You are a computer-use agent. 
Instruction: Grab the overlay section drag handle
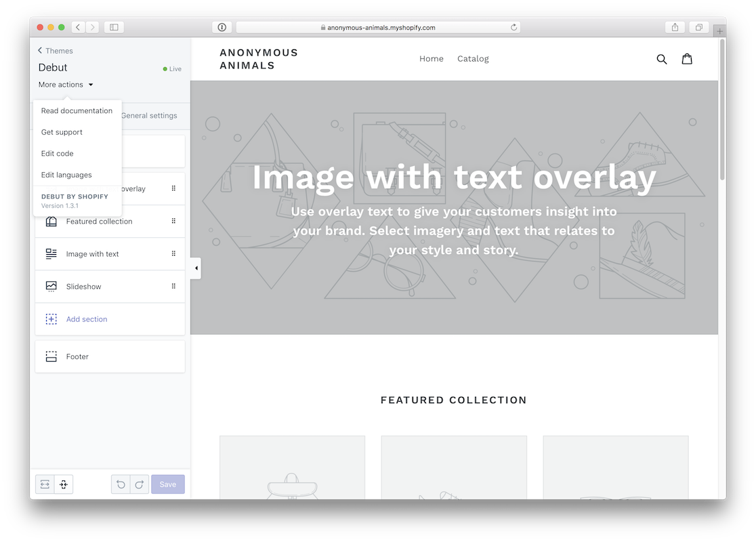173,188
